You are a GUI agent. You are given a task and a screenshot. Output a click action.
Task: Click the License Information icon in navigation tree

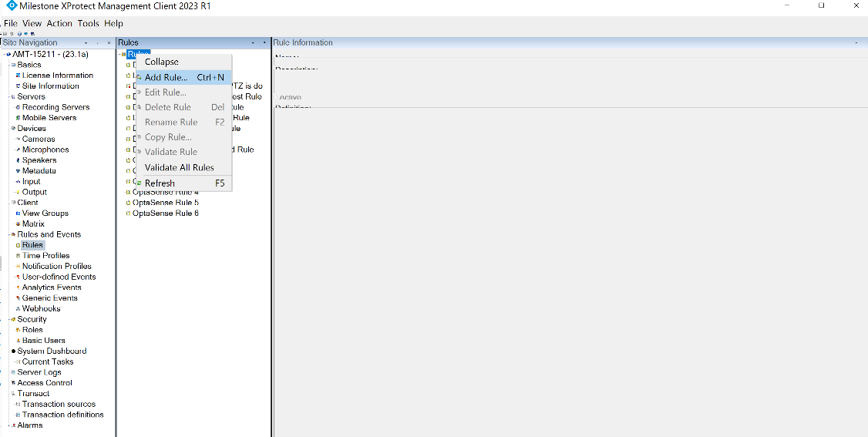click(18, 76)
